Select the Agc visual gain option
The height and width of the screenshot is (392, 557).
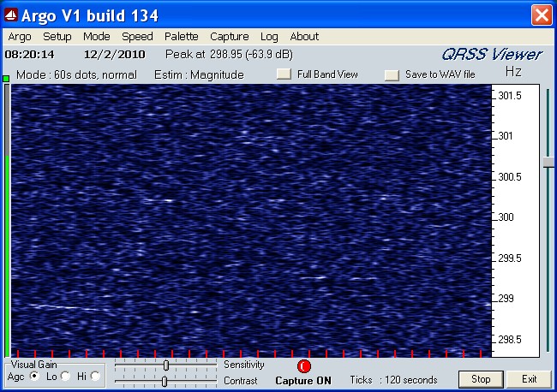click(34, 376)
